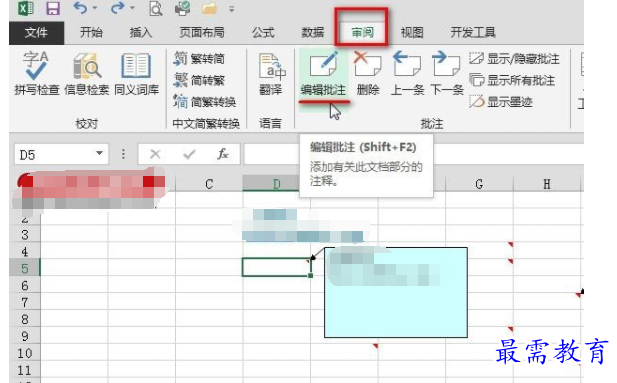Click the formula bar Cancel X button
Image resolution: width=617 pixels, height=383 pixels.
155,154
